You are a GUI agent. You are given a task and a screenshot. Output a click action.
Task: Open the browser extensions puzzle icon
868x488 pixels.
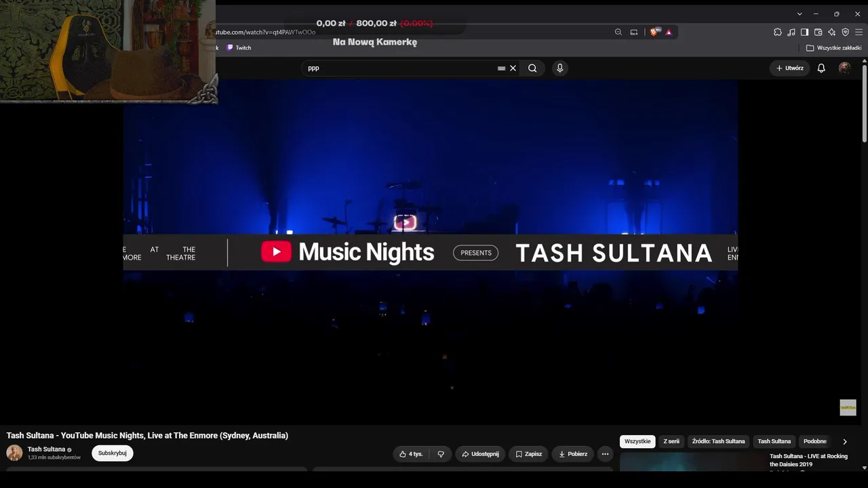778,32
